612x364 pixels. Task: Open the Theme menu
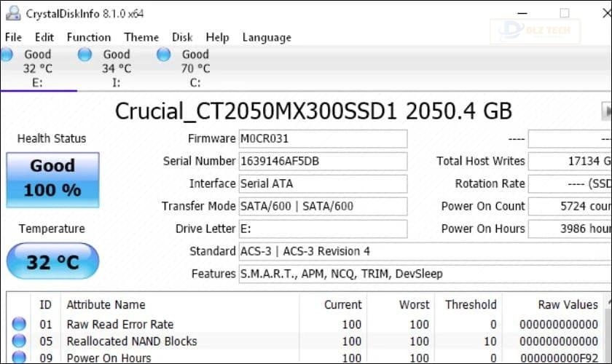141,37
